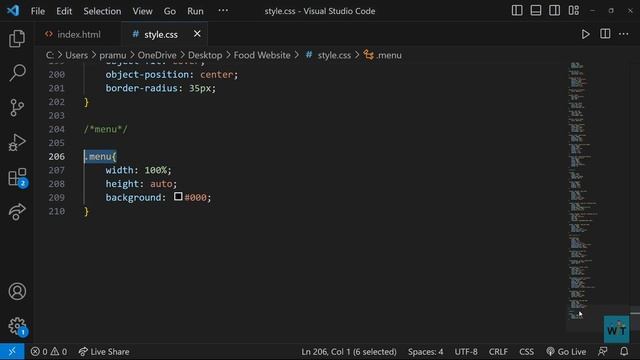The height and width of the screenshot is (360, 640).
Task: Click C: drive breadcrumb
Action: coord(50,55)
